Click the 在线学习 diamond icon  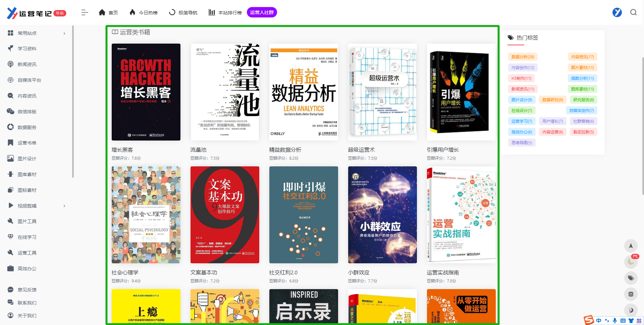point(10,237)
